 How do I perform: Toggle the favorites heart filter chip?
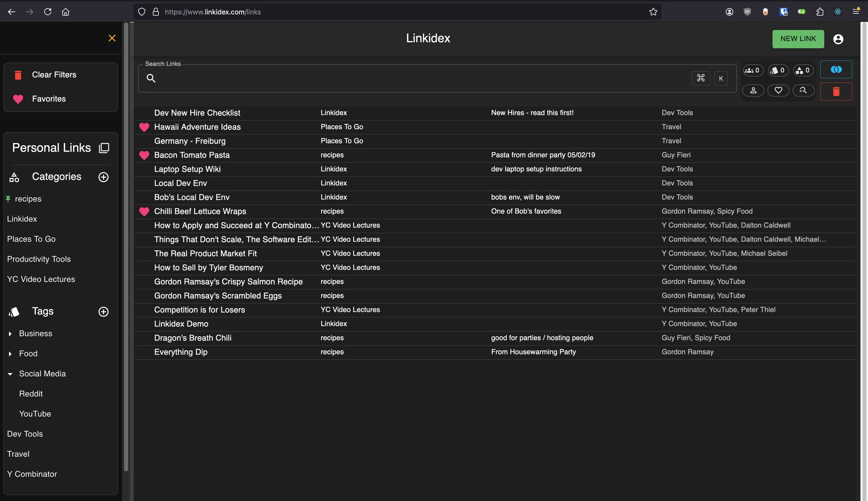click(778, 90)
